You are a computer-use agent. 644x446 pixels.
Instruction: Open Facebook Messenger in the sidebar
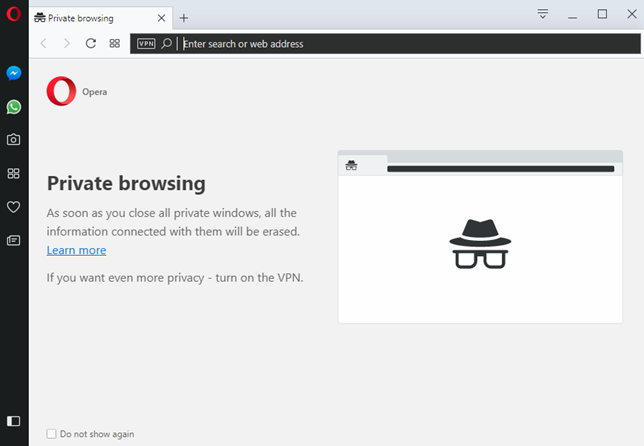pyautogui.click(x=14, y=73)
